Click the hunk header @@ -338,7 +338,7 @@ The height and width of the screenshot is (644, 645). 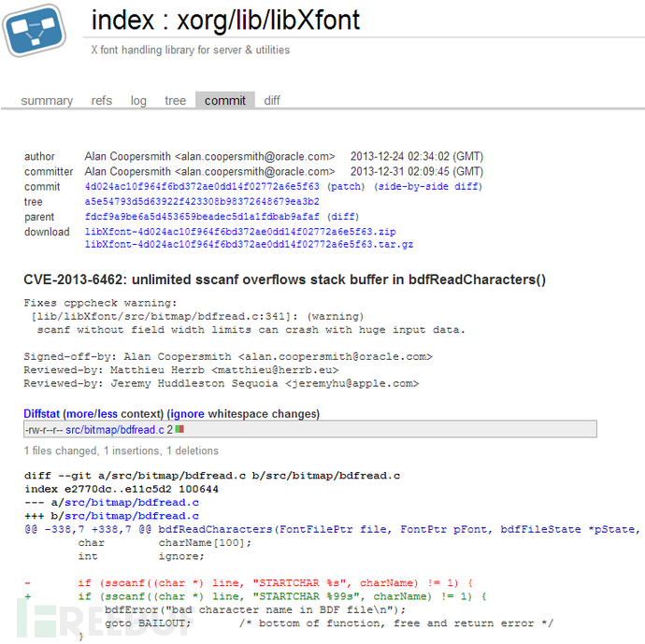(x=88, y=529)
